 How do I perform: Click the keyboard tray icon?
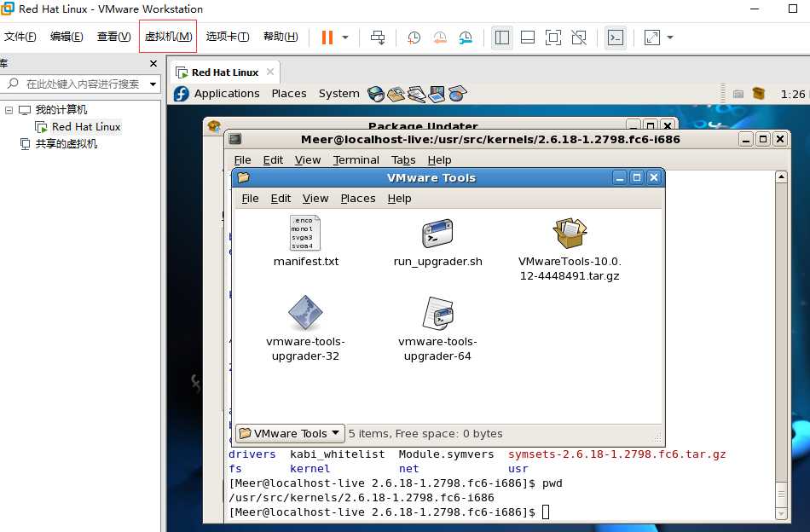click(x=738, y=94)
